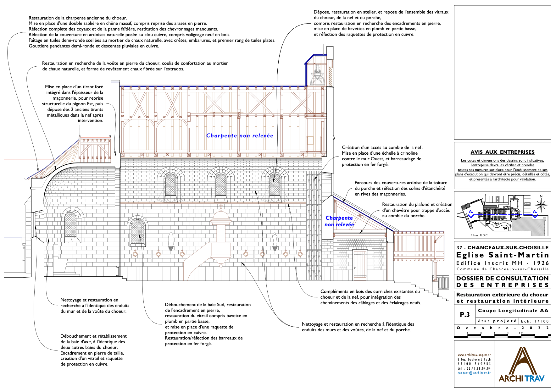Click 'création d'un vitrail et raquette'
This screenshot has width=556, height=392.
(x=92, y=358)
